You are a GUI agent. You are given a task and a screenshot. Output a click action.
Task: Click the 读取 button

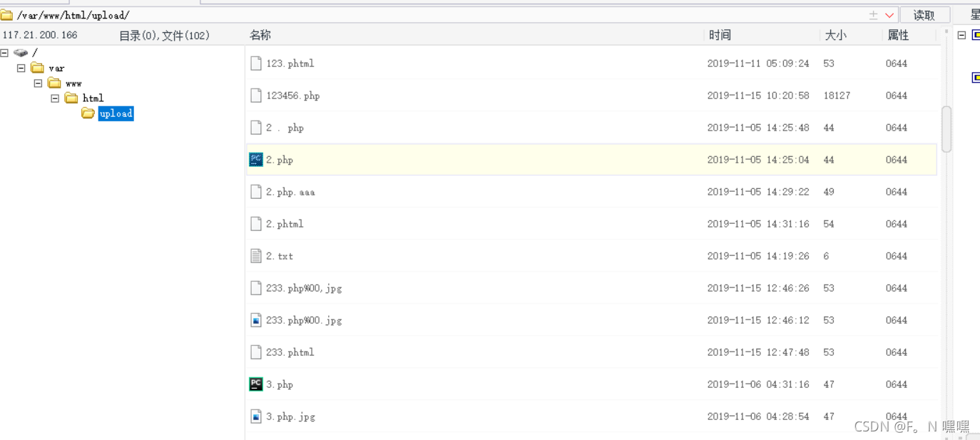(x=924, y=15)
